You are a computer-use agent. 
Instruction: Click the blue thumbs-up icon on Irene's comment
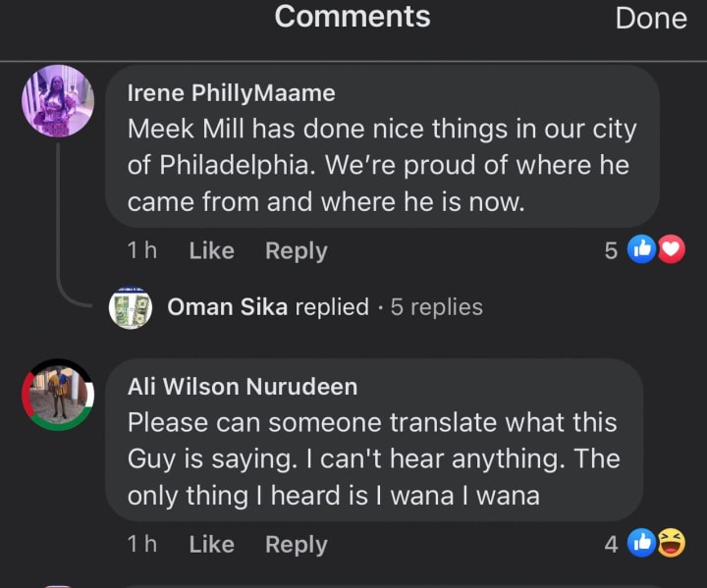coord(644,250)
